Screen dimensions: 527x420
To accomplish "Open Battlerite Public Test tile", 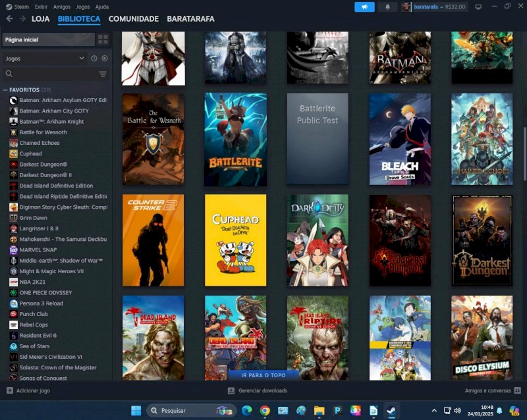I will click(x=318, y=139).
